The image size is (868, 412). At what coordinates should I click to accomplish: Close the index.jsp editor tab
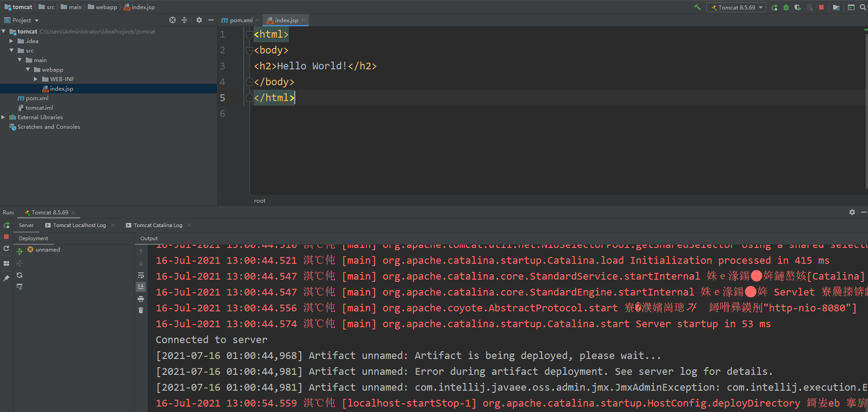pyautogui.click(x=303, y=20)
